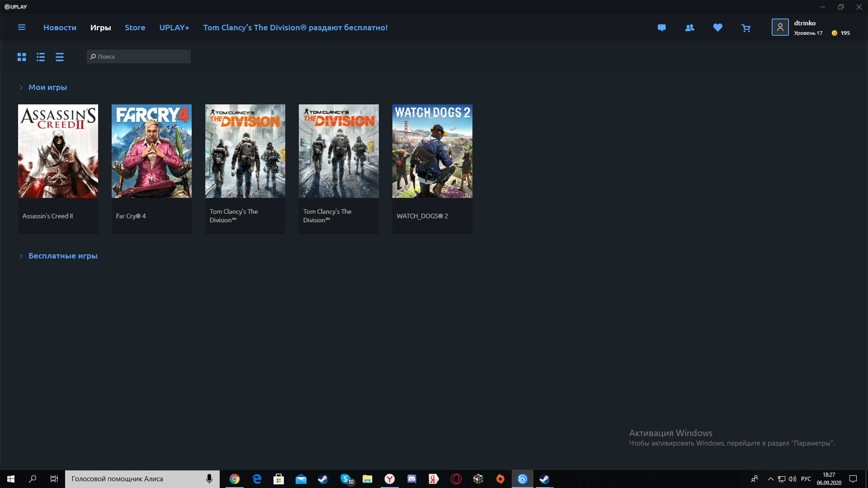Viewport: 868px width, 488px height.
Task: Open the shopping cart
Action: (746, 28)
